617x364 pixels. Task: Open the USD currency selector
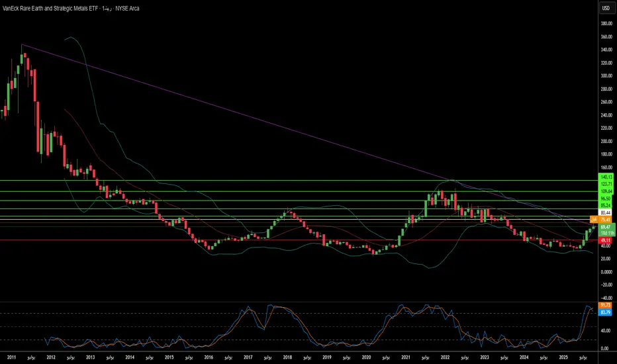tap(604, 9)
